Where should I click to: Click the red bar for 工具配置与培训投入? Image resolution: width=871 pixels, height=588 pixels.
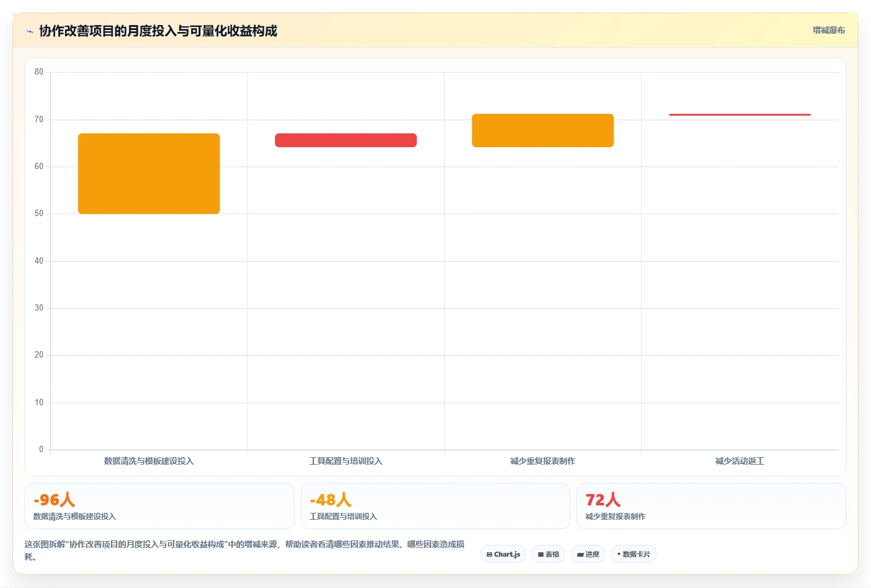[x=346, y=140]
